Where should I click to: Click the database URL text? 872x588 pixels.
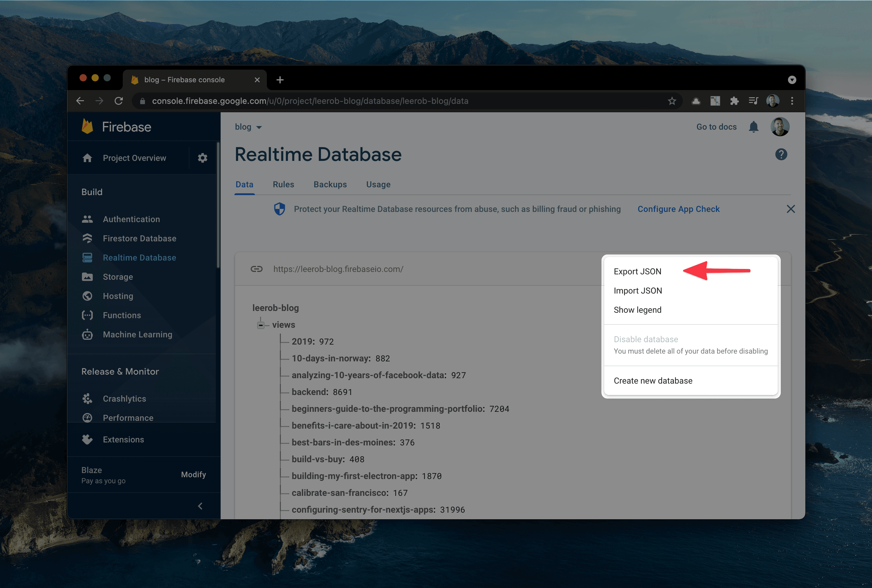click(338, 269)
